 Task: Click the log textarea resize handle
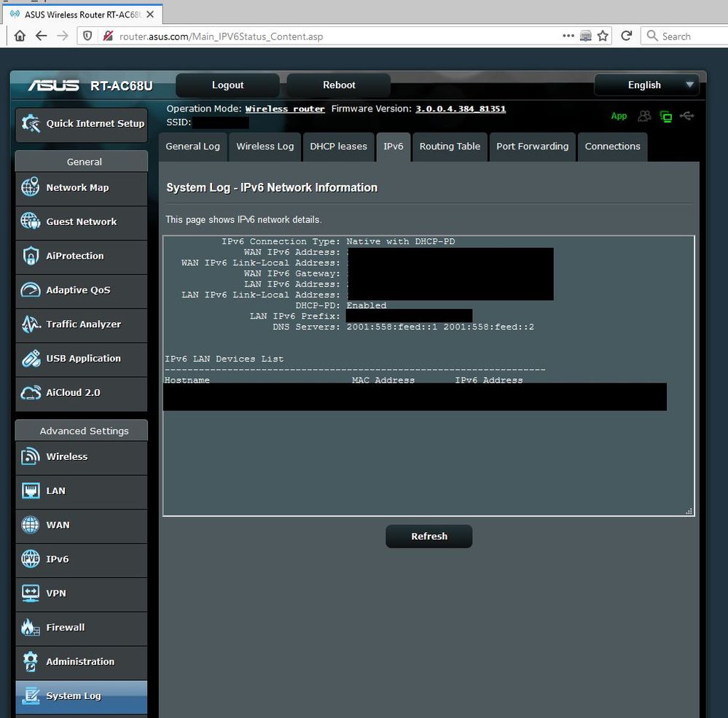click(x=689, y=512)
